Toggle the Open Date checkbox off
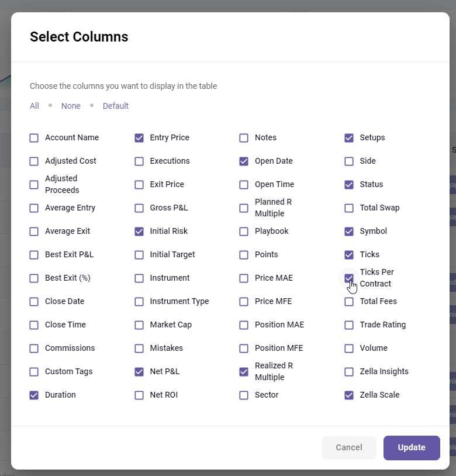 click(244, 161)
